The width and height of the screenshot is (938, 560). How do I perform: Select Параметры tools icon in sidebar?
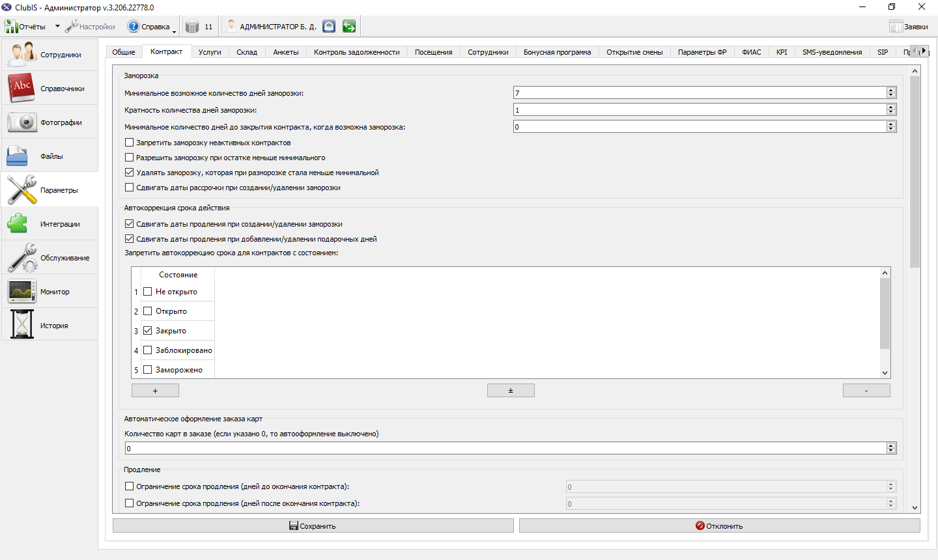(x=21, y=189)
